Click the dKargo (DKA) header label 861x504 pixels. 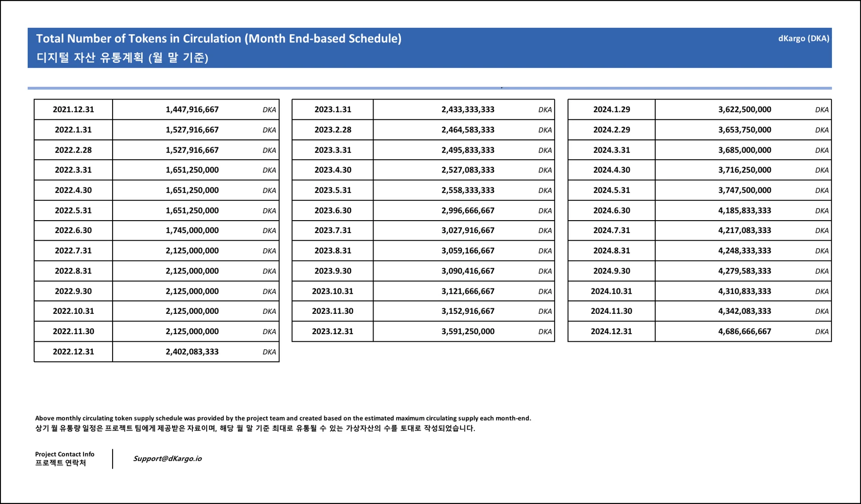pyautogui.click(x=803, y=39)
